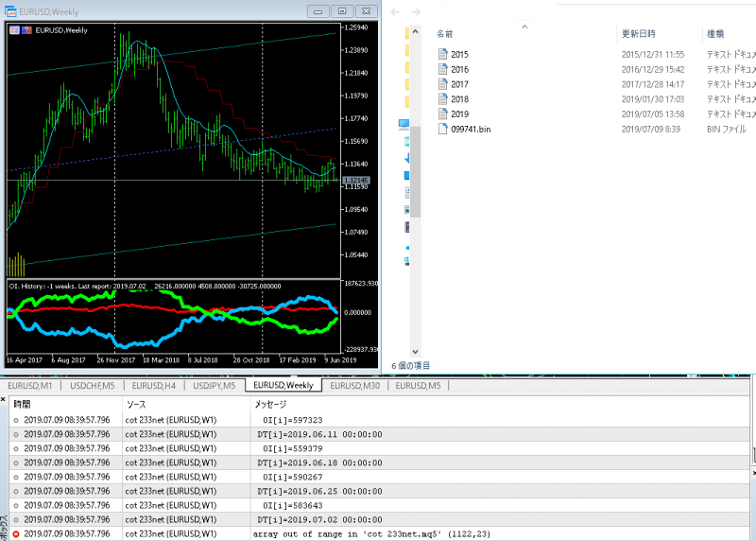Image resolution: width=756 pixels, height=541 pixels.
Task: Select log row DT[i]=2019.06.25
Action: click(379, 491)
